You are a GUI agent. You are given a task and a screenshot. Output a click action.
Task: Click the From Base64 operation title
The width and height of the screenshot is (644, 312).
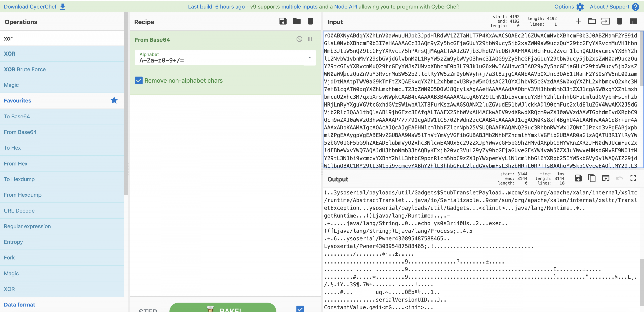[152, 40]
